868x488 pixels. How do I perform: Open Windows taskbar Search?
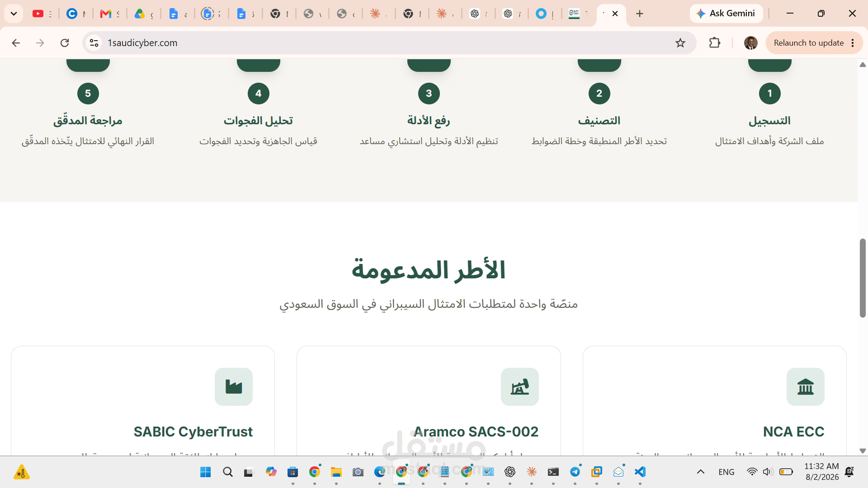[228, 472]
